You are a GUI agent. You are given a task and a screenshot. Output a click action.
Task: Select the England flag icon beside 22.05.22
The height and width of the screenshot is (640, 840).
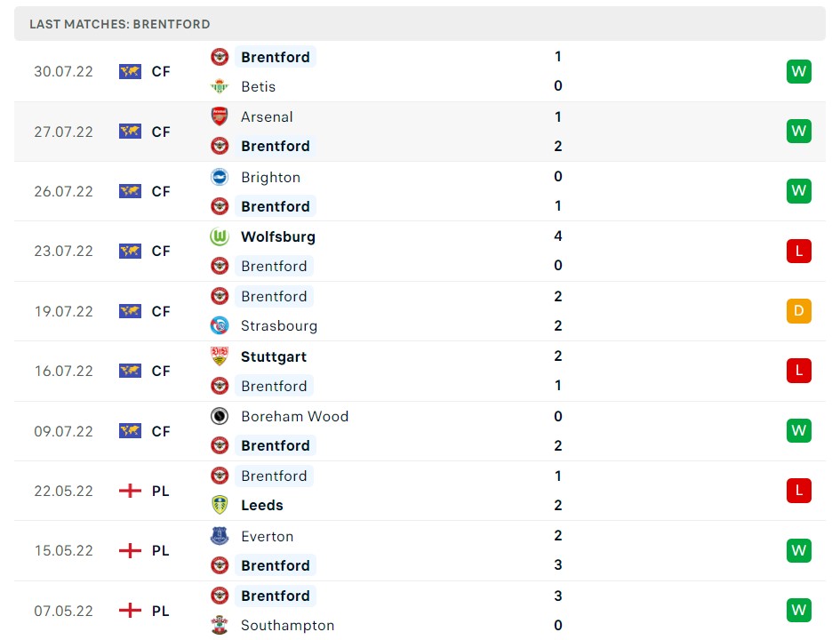pyautogui.click(x=130, y=490)
